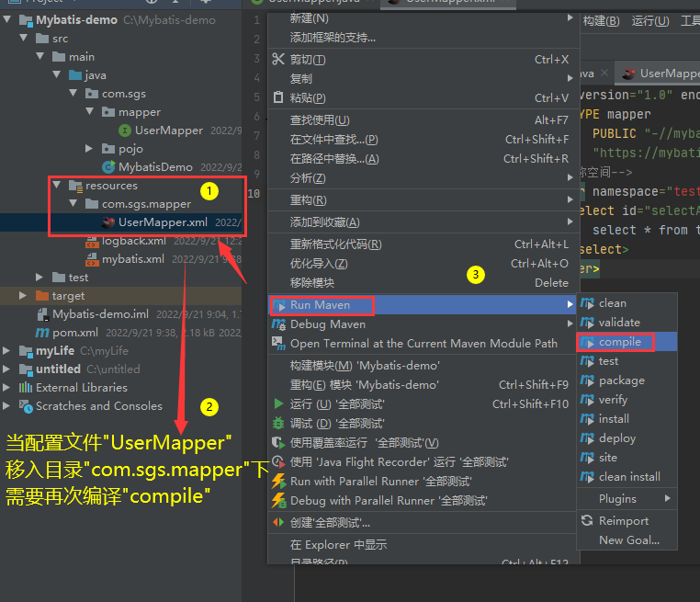Click the Run Maven play icon

coord(279,305)
